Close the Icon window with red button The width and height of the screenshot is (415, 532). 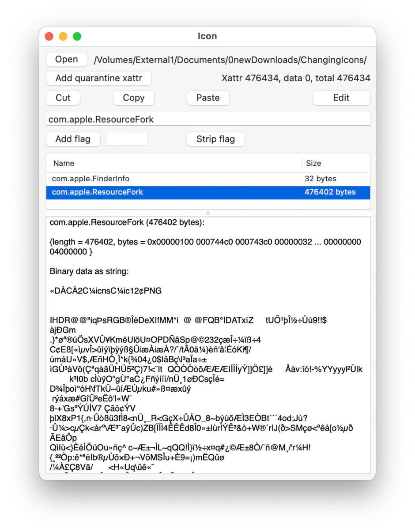click(x=49, y=37)
